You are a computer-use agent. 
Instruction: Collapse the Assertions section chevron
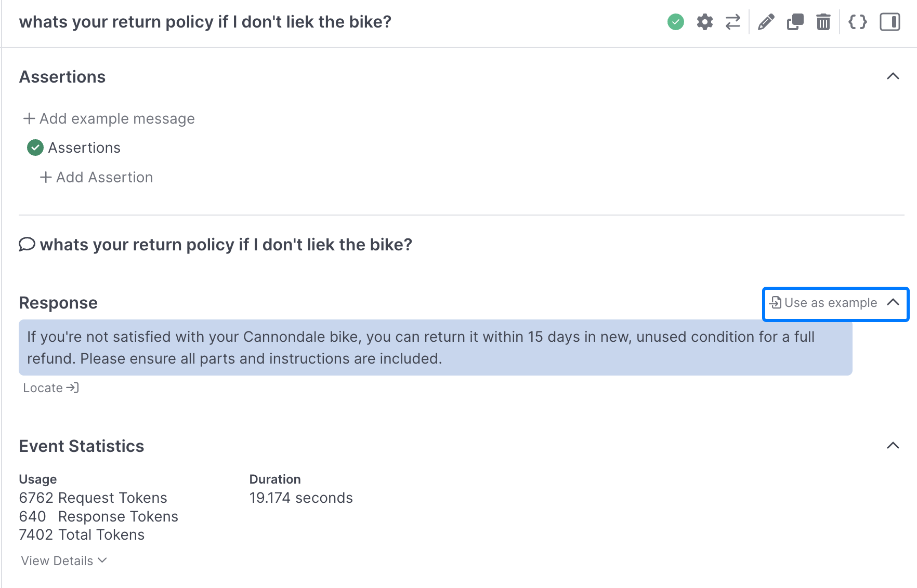click(x=893, y=76)
